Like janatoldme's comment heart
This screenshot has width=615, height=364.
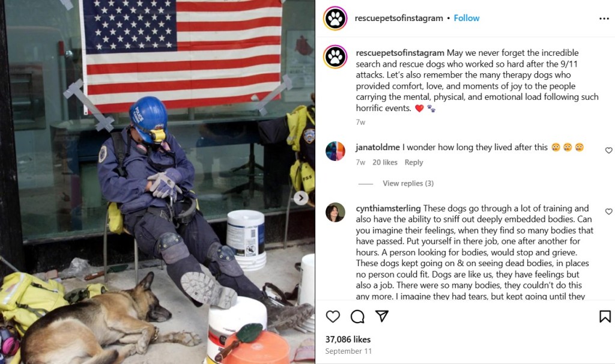(x=608, y=150)
